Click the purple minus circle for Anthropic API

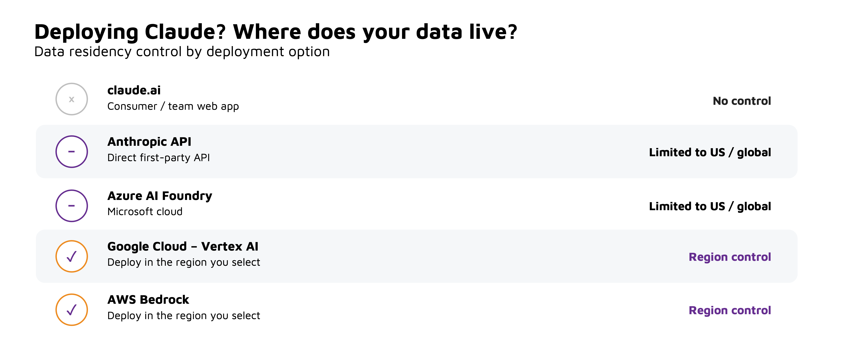(x=72, y=152)
